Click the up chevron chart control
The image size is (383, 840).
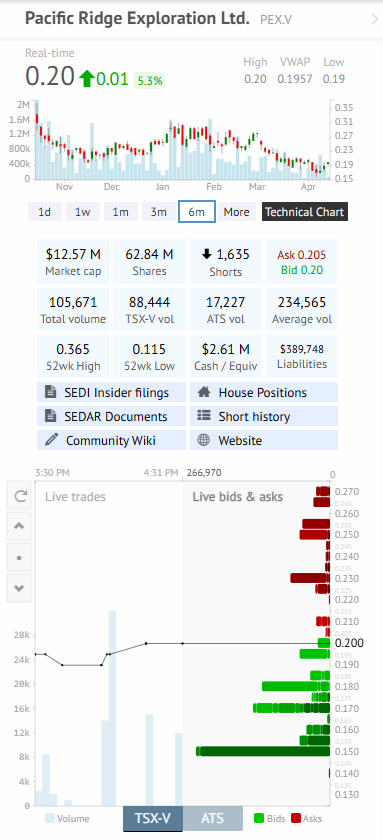[19, 526]
